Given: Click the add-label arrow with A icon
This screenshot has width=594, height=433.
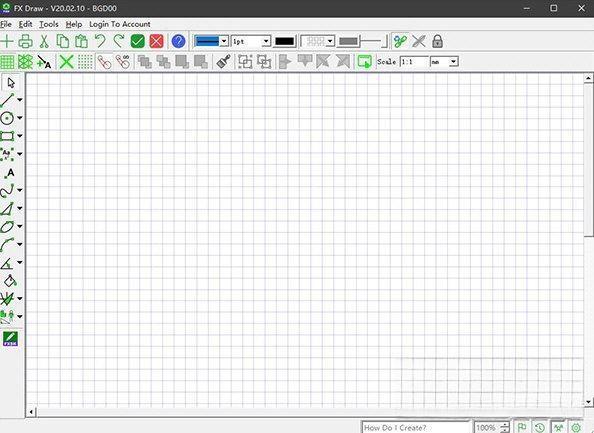Looking at the screenshot, I should click(x=44, y=62).
